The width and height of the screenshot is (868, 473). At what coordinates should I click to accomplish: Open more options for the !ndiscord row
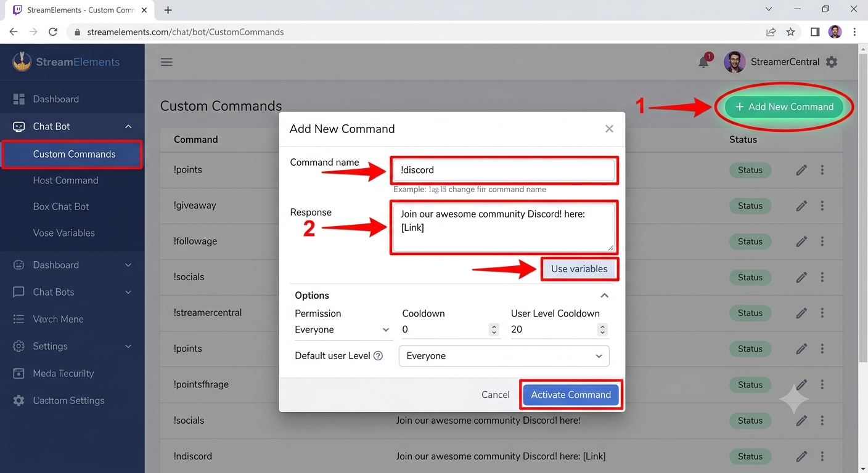coord(822,456)
